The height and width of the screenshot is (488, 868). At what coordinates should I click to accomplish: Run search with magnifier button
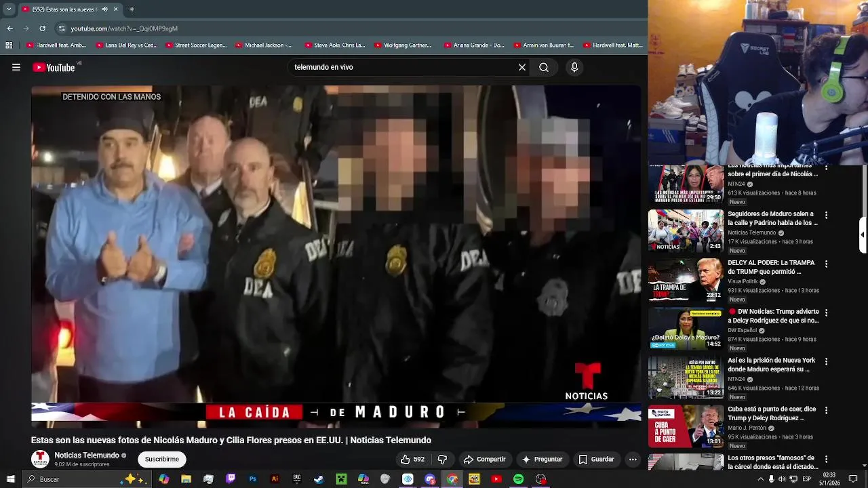[544, 67]
